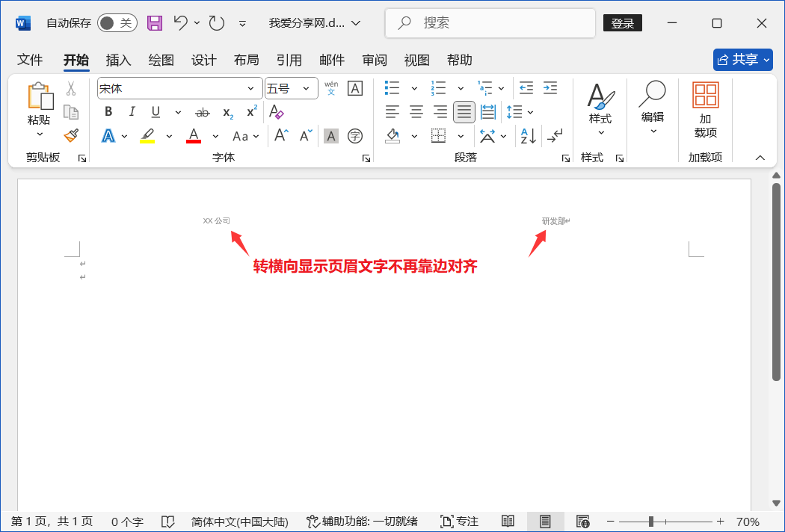The height and width of the screenshot is (532, 785).
Task: Switch to the 布局 (Layout) tab
Action: pos(246,60)
